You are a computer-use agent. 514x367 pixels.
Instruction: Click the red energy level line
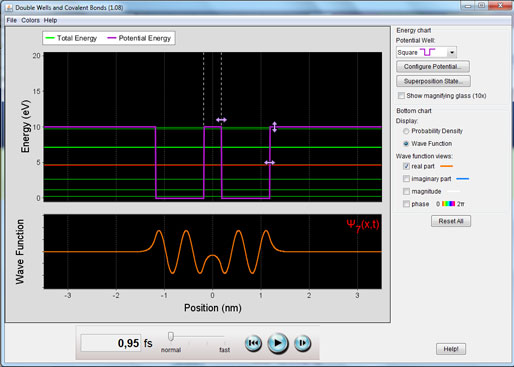[x=213, y=165]
